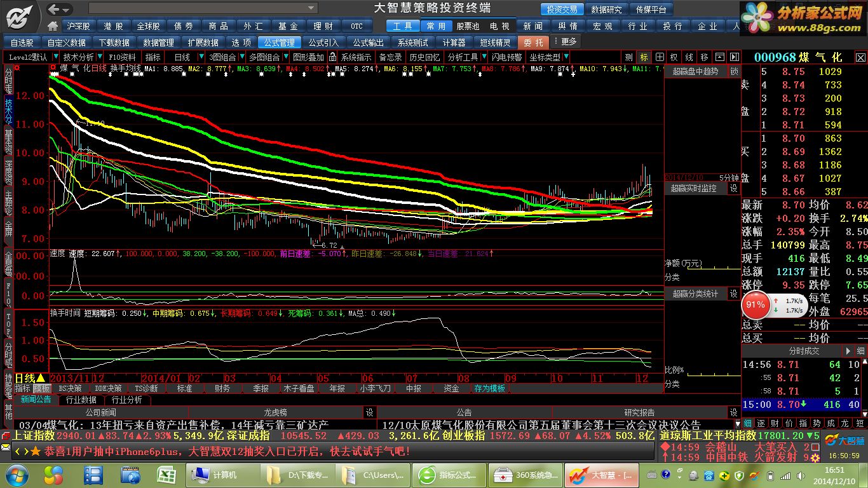
Task: Click the 计算机 taskbar window button
Action: tap(222, 475)
